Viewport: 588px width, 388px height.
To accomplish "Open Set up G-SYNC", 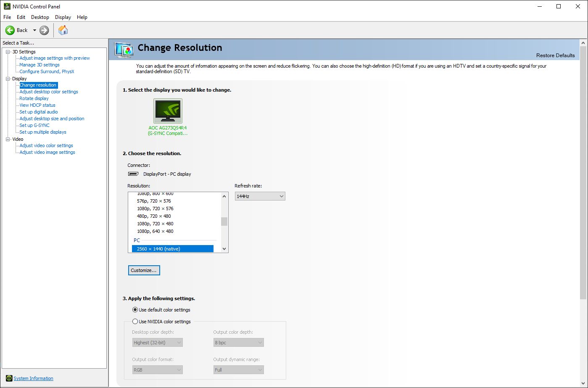I will click(x=34, y=125).
